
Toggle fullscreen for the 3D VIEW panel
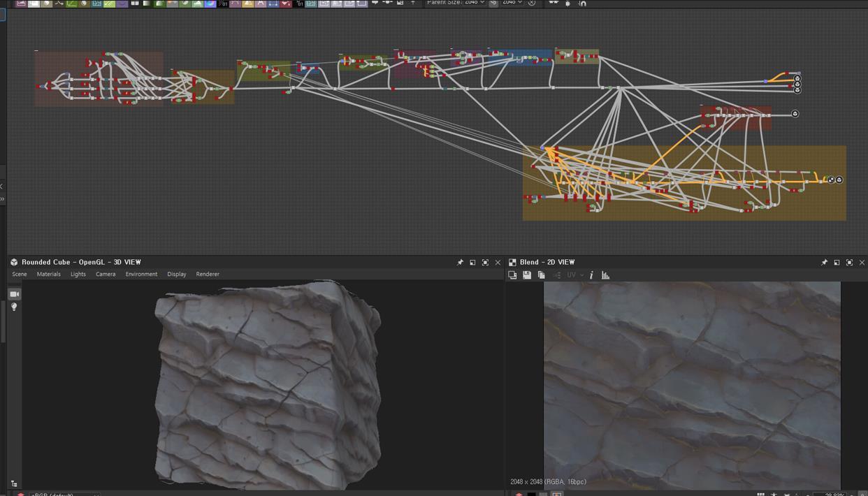click(485, 263)
